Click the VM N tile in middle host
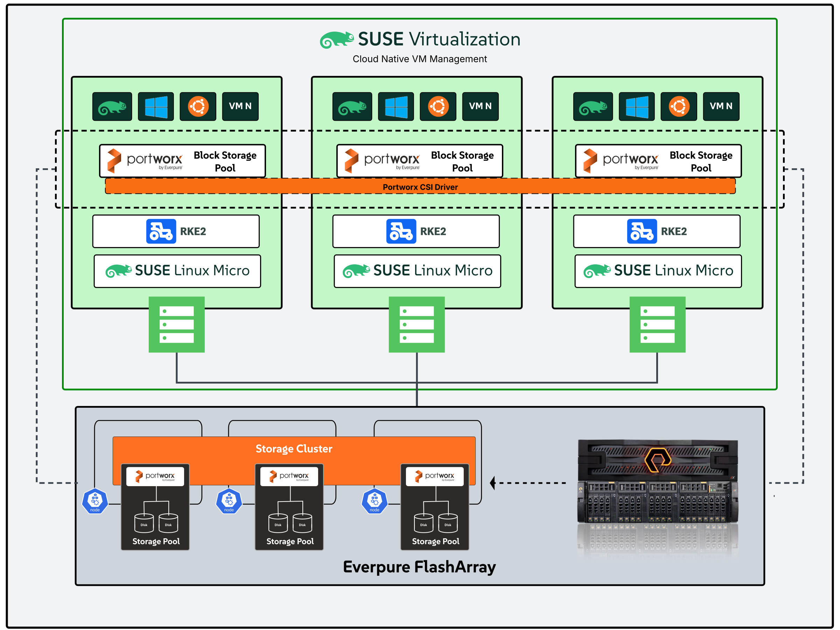Screen dimensions: 840x630 480,106
